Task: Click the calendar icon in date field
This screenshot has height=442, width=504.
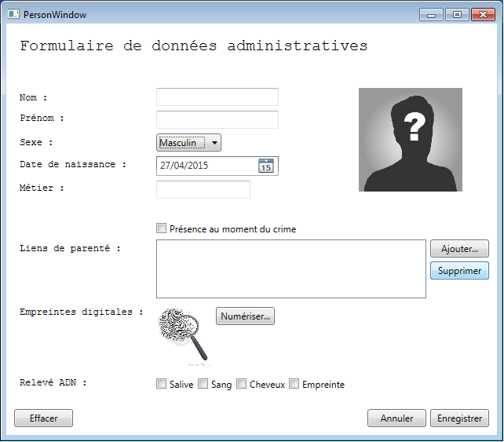Action: (x=266, y=166)
